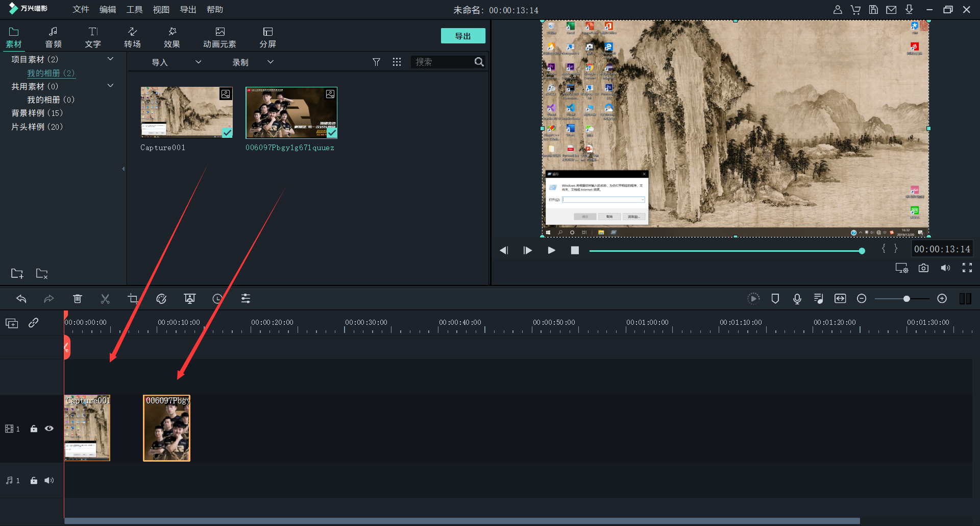Click the trash delete icon in timeline toolbar
The image size is (980, 526).
(x=78, y=299)
